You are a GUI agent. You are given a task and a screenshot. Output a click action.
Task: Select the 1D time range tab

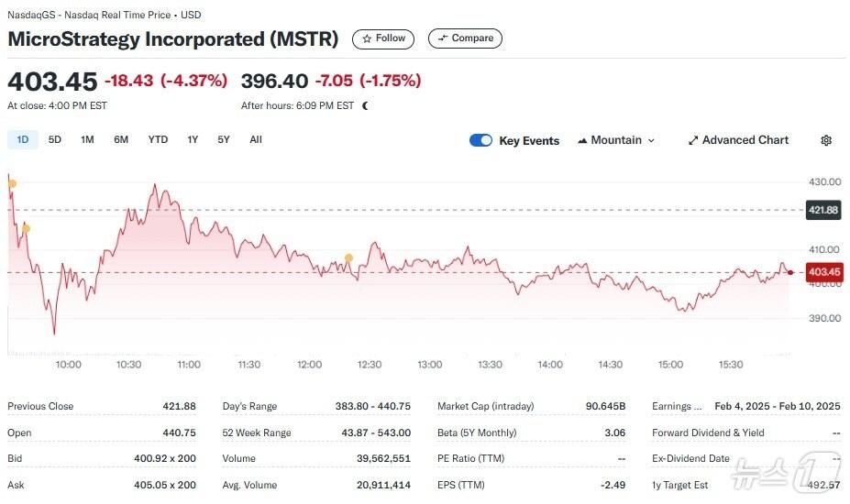(23, 139)
